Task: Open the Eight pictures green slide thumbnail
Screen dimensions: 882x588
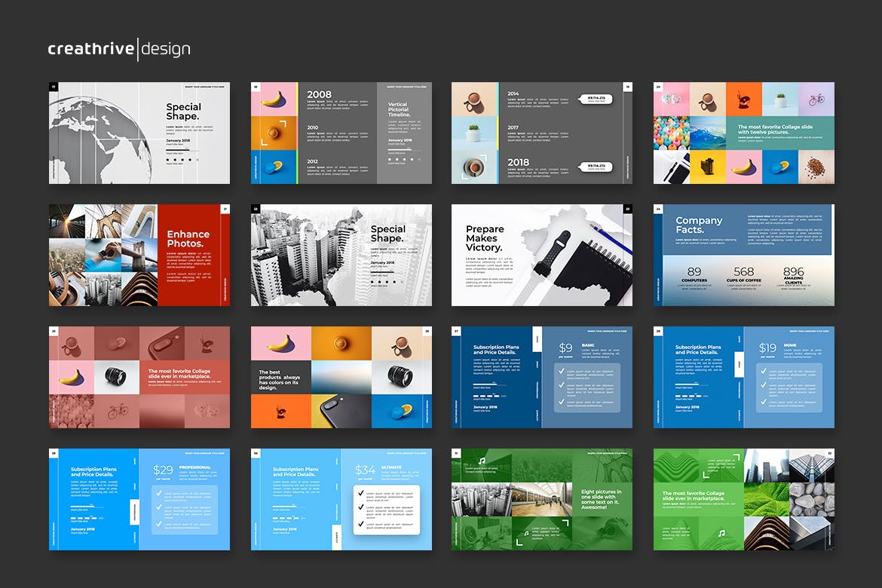Action: point(541,499)
